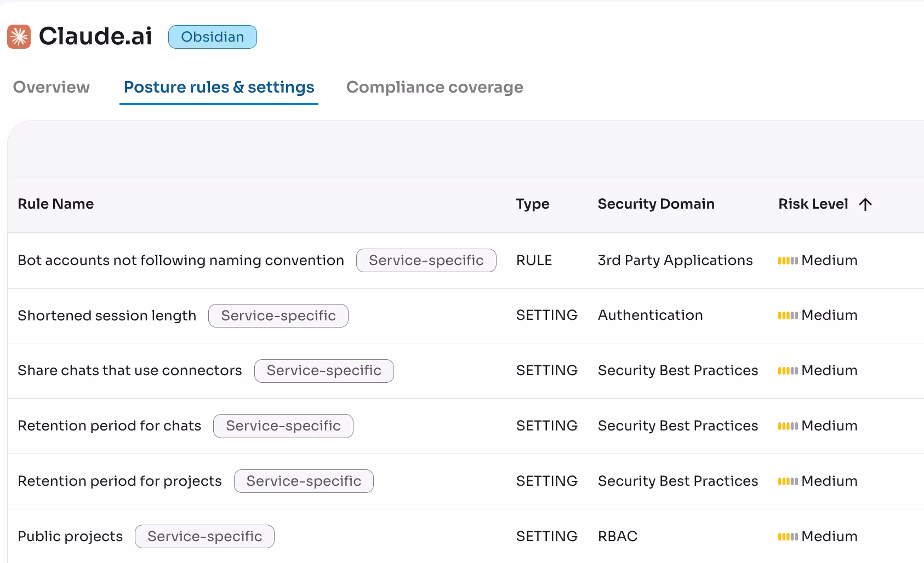Click Security Best Practices in Retention for projects row
This screenshot has width=924, height=563.
tap(678, 481)
